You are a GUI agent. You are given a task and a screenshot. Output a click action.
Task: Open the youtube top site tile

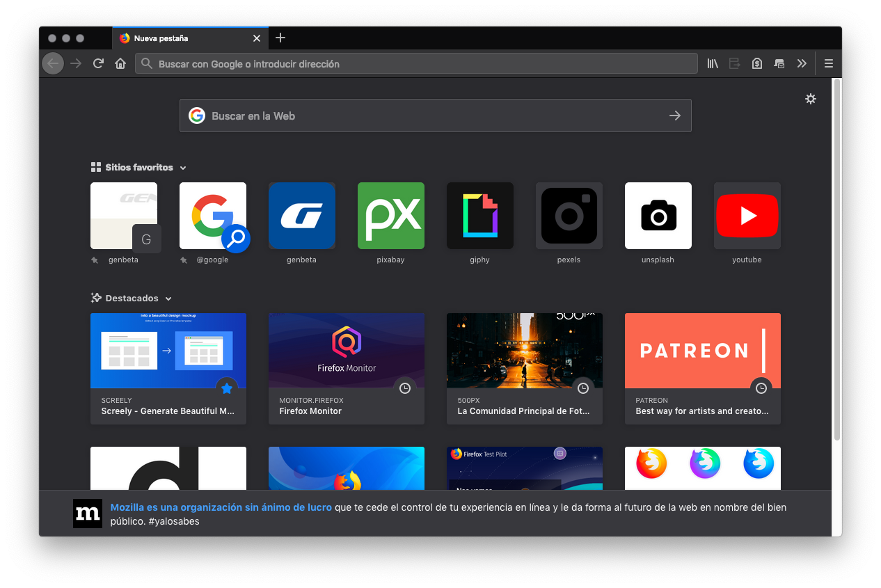pyautogui.click(x=747, y=216)
